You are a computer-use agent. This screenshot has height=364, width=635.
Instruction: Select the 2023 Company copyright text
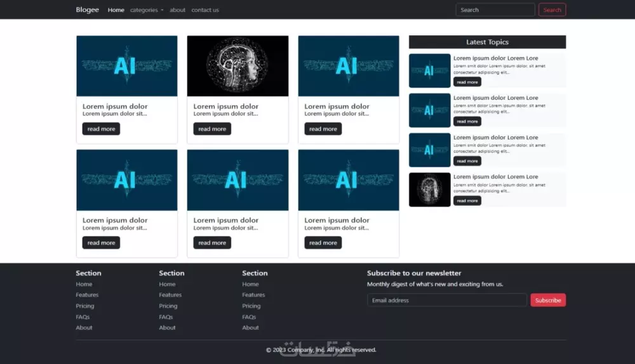(321, 350)
